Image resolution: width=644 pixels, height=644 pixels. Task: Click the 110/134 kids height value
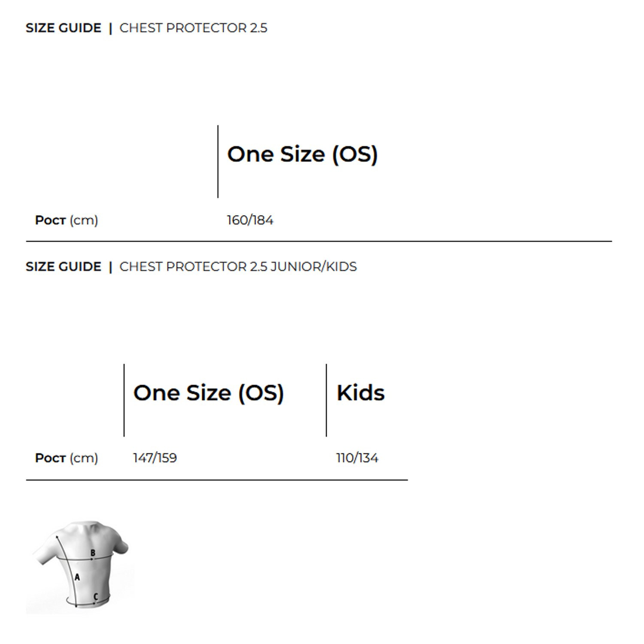(x=357, y=458)
